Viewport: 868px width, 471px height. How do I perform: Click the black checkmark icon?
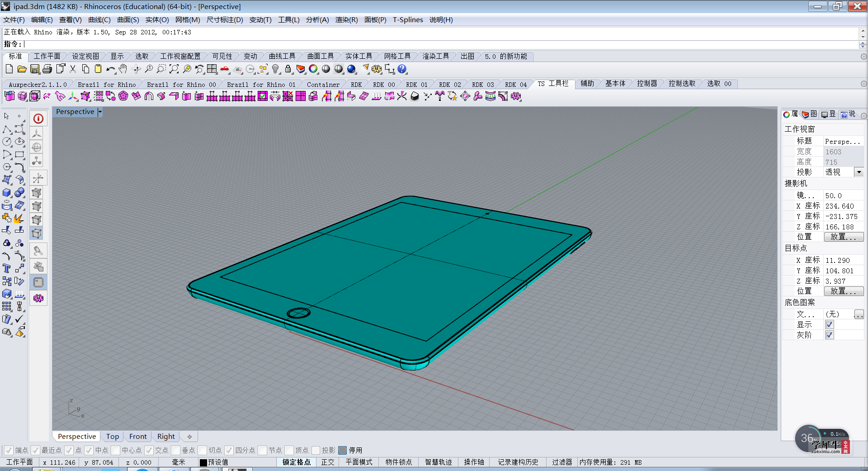click(19, 319)
